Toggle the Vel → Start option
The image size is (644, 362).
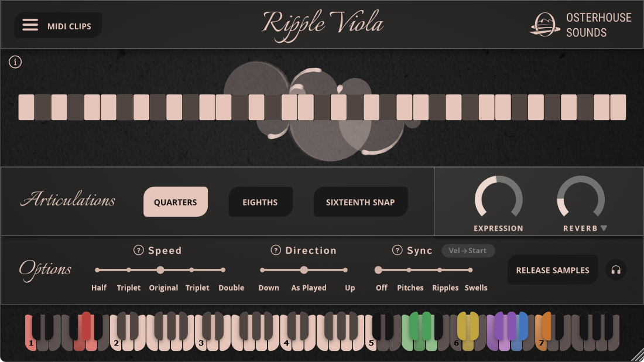(468, 251)
